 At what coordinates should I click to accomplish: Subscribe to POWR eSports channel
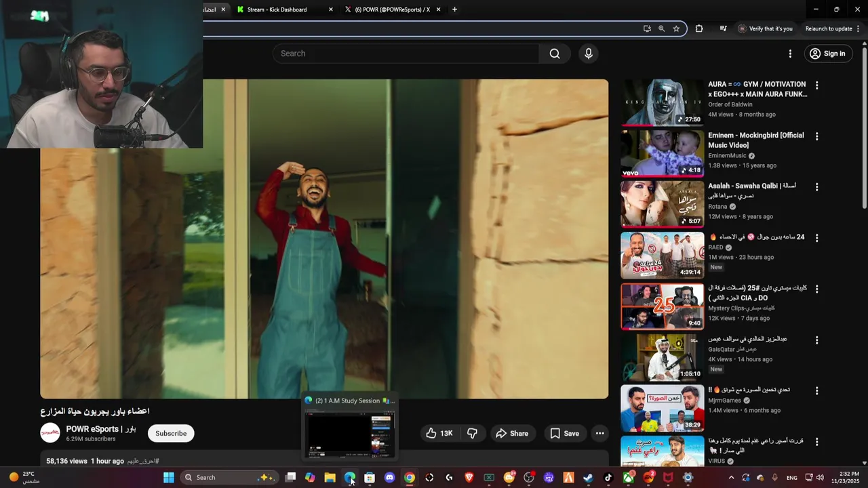tap(171, 433)
